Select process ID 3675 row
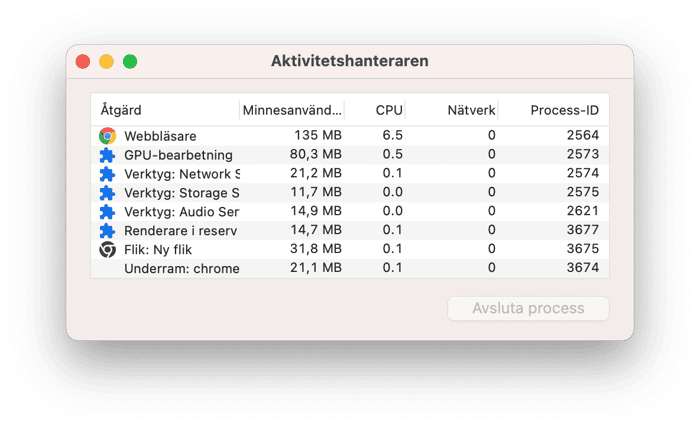The image size is (700, 428). (x=350, y=249)
